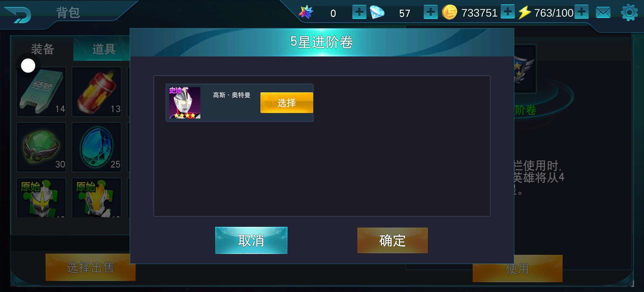
Task: Open the mail envelope icon
Action: tap(603, 13)
